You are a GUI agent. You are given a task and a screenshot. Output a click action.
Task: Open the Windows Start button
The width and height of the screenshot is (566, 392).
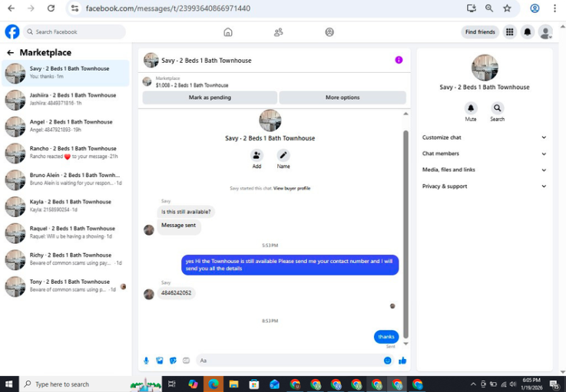pos(9,384)
